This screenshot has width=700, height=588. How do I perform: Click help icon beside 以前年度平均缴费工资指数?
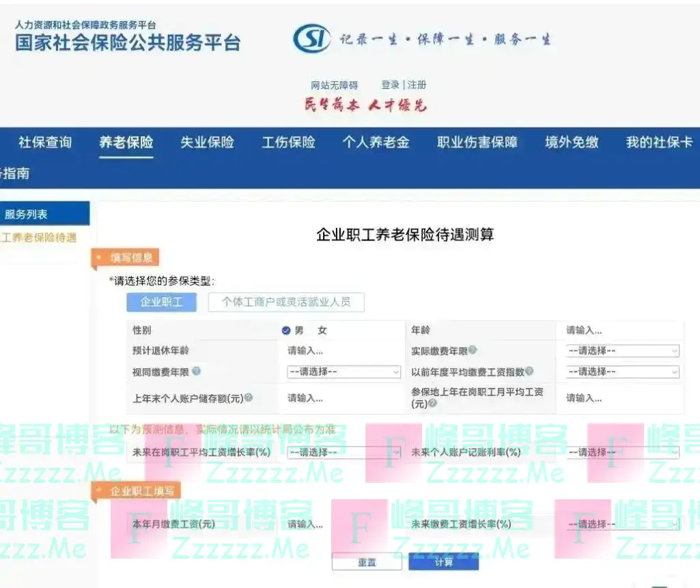point(529,371)
